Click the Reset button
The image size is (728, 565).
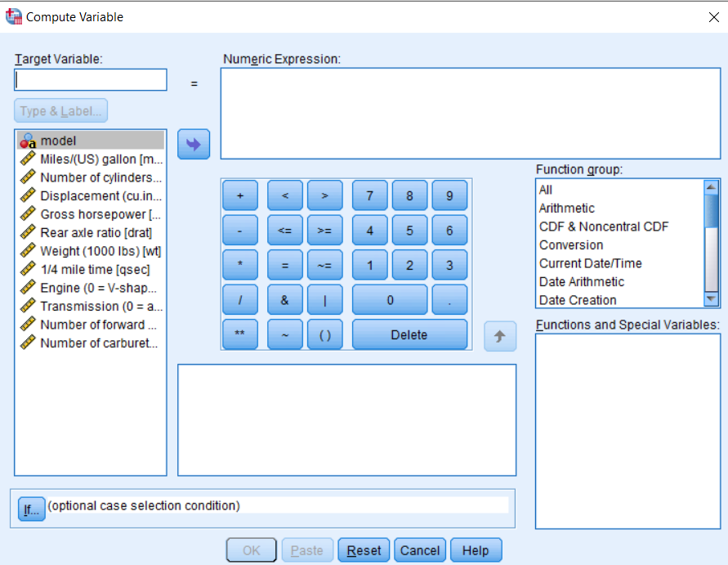tap(364, 550)
